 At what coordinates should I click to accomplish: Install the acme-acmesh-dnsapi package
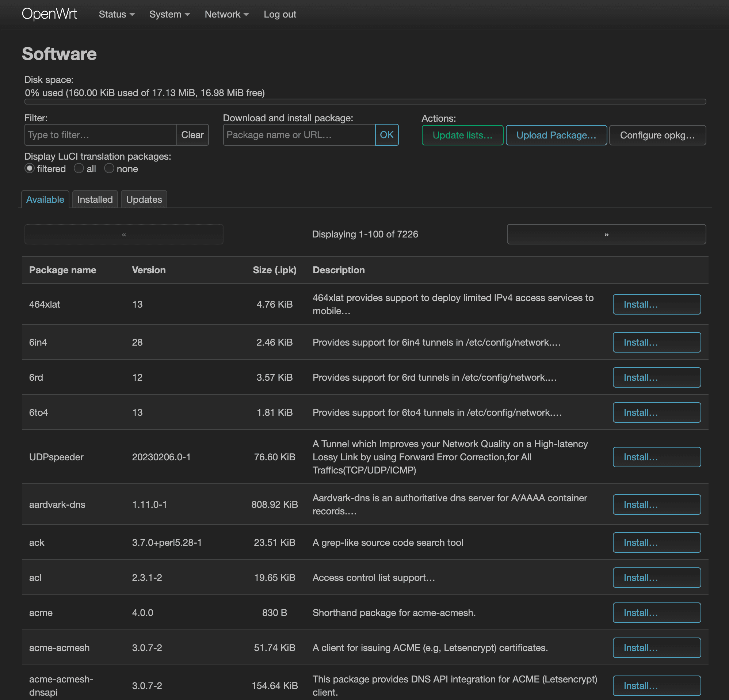click(656, 685)
